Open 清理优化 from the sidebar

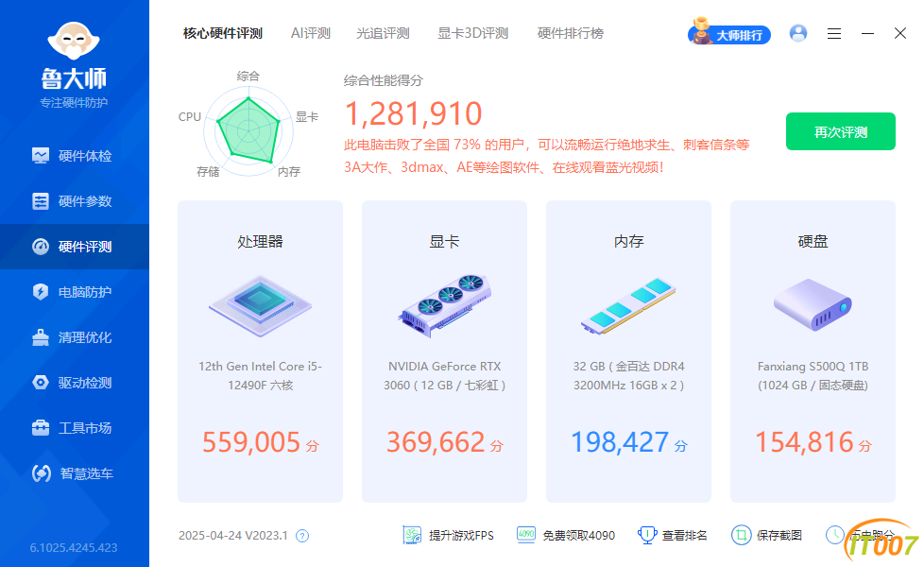coord(75,337)
